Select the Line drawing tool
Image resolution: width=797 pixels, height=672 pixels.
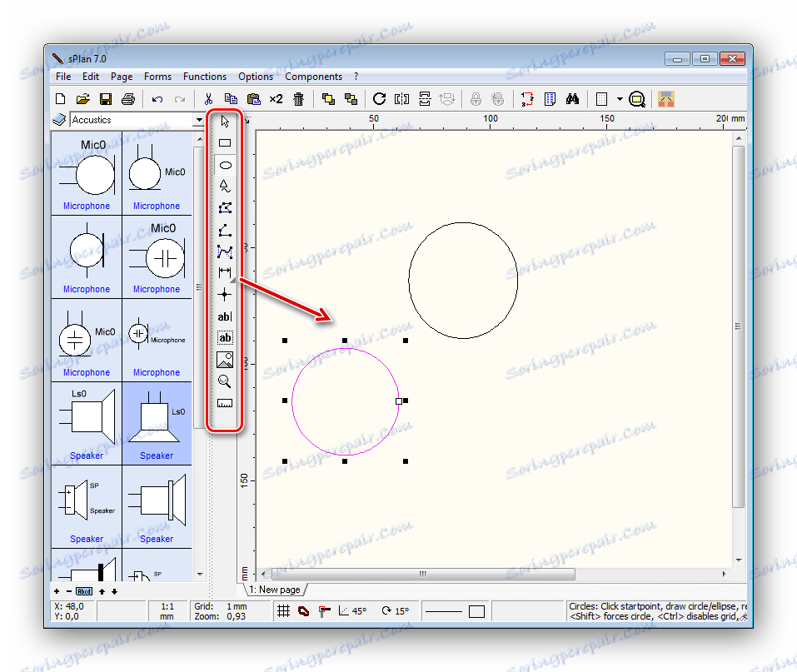point(225,231)
